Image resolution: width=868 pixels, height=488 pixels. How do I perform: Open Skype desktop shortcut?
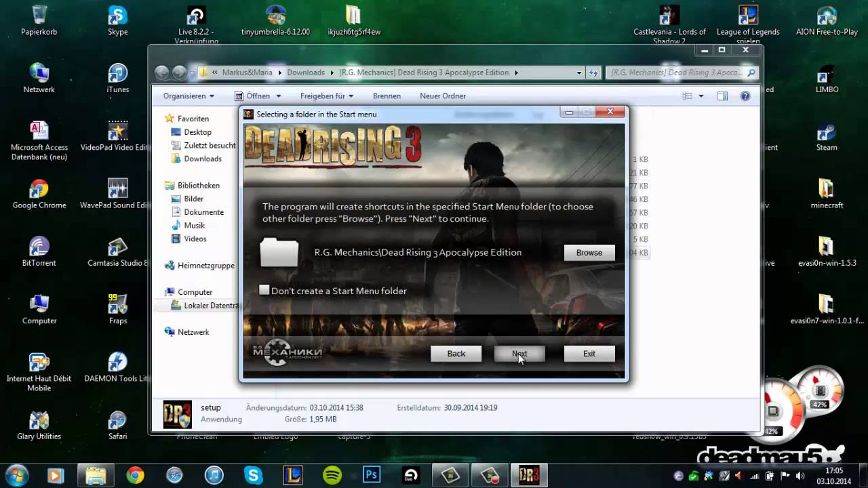(118, 20)
